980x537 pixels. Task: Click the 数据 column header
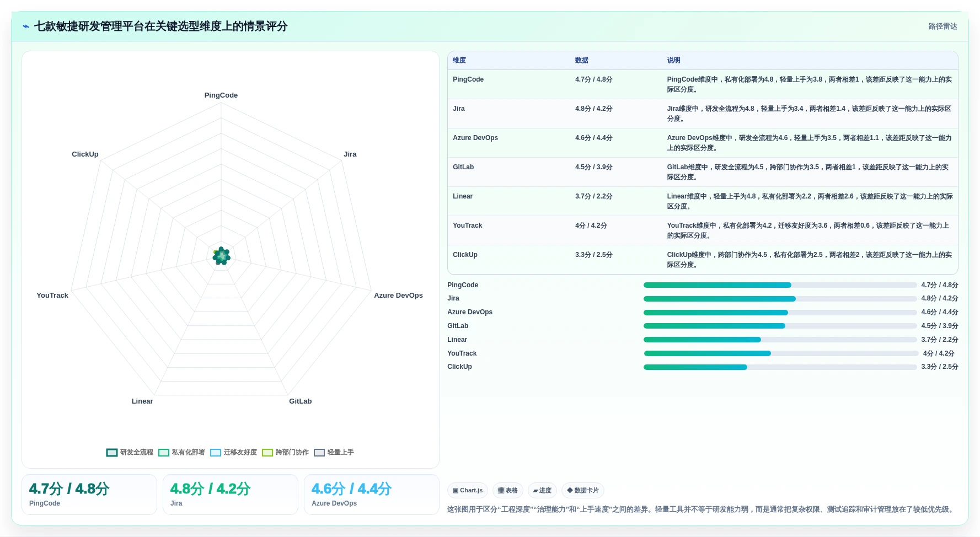click(x=582, y=60)
